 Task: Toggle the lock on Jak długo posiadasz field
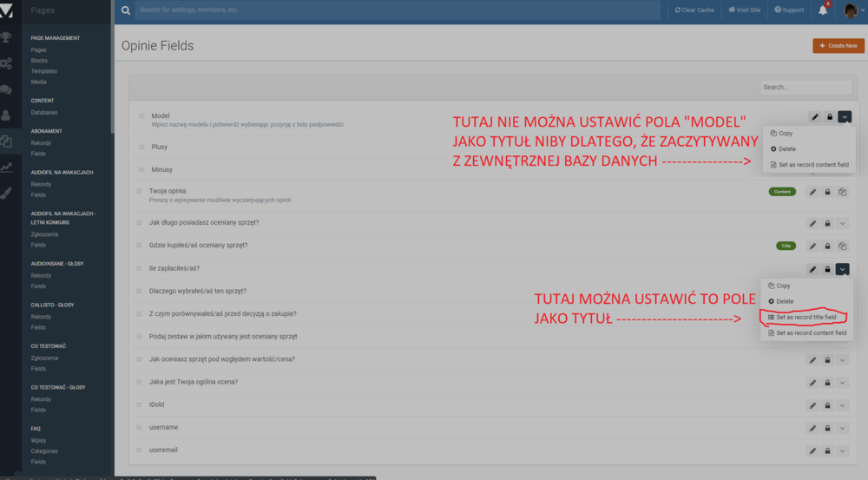(x=827, y=224)
